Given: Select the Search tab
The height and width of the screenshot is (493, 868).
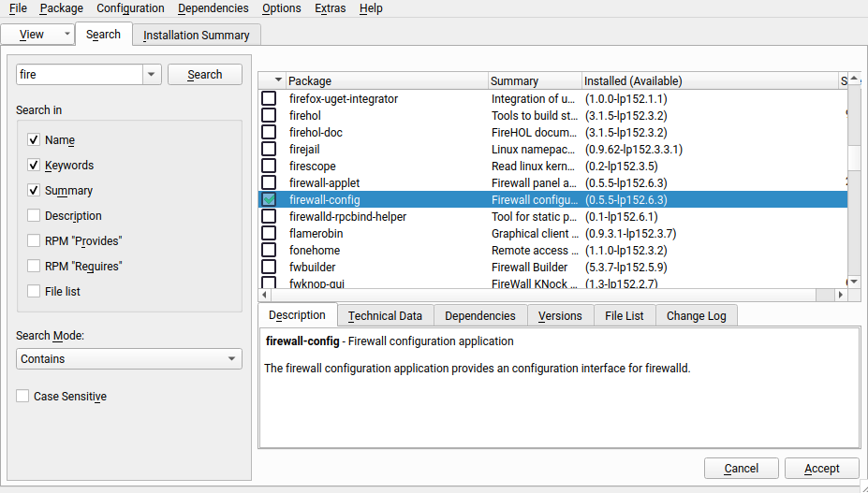Looking at the screenshot, I should [104, 35].
